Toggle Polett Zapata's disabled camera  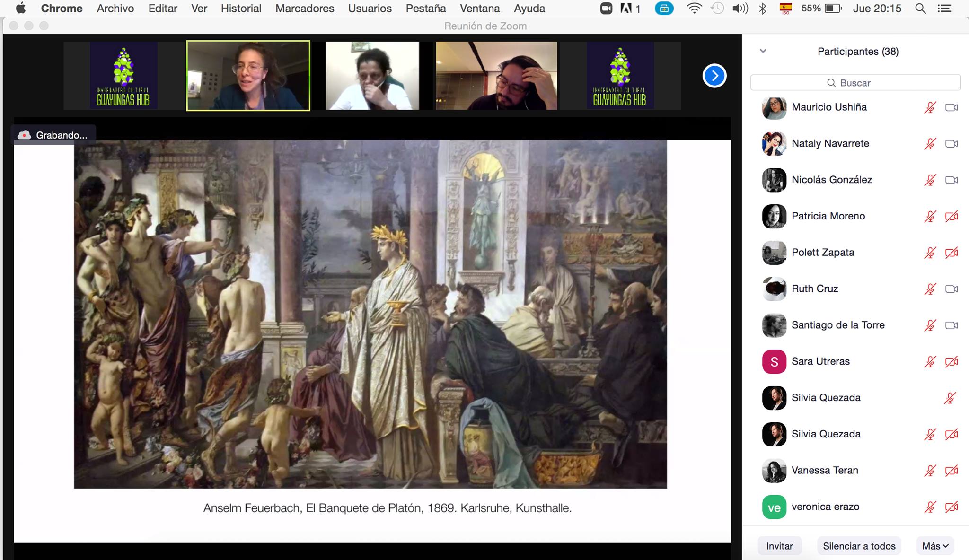pos(951,253)
